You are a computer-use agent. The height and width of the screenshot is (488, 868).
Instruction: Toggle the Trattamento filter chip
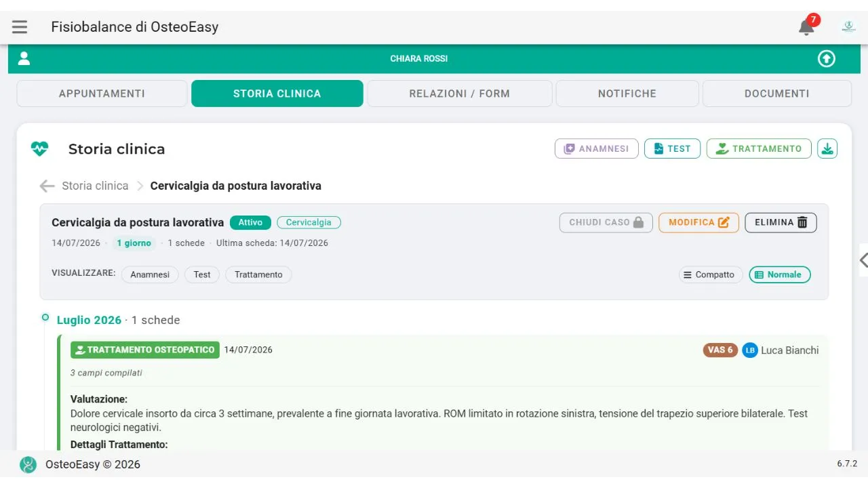click(x=258, y=274)
